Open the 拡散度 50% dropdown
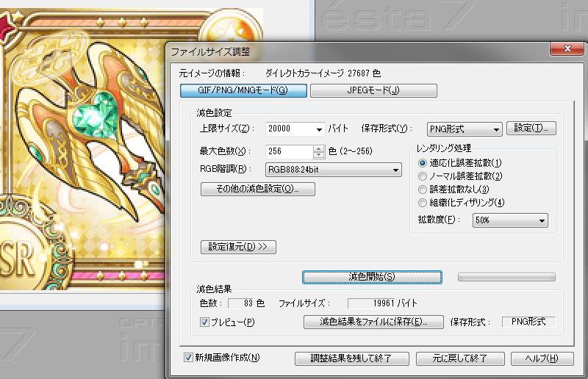 tap(510, 220)
